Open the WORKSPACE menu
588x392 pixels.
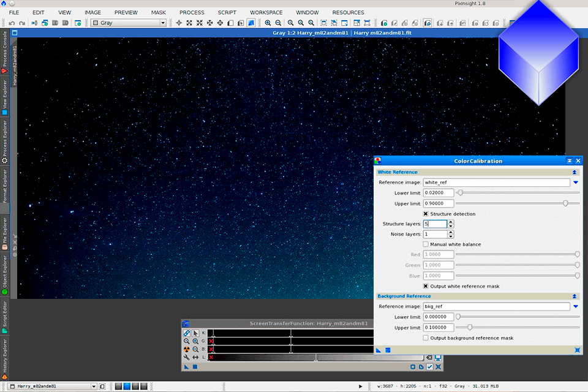266,12
